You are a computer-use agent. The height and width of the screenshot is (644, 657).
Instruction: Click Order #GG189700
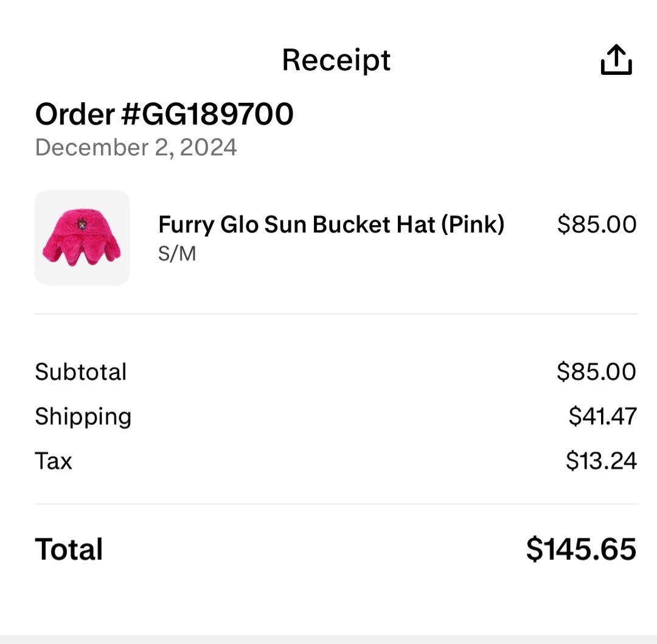[163, 113]
